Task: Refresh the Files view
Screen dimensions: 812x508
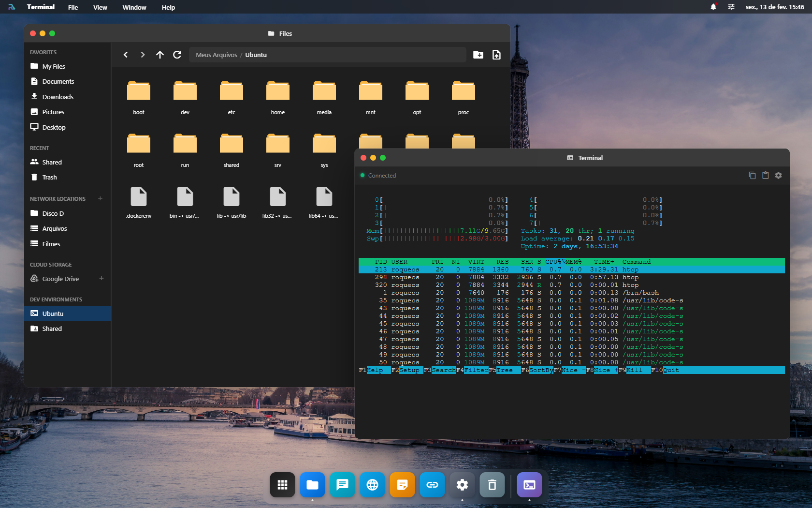Action: pyautogui.click(x=177, y=55)
